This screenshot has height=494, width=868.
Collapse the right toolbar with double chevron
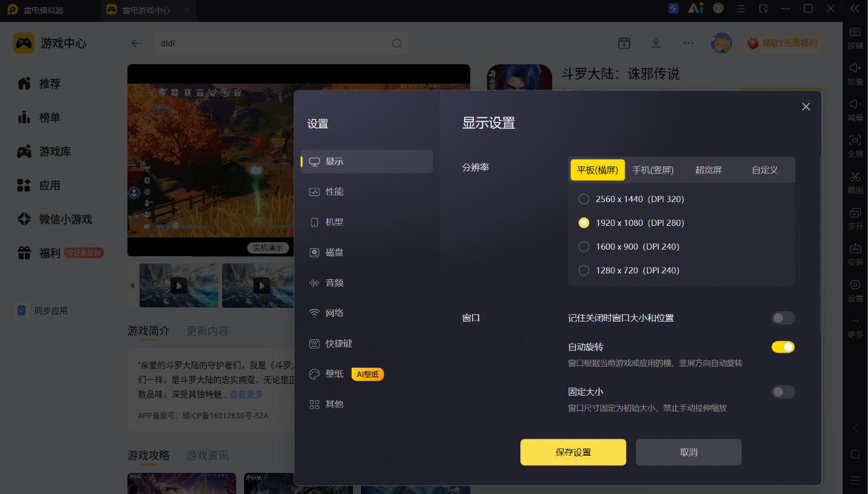click(x=855, y=9)
